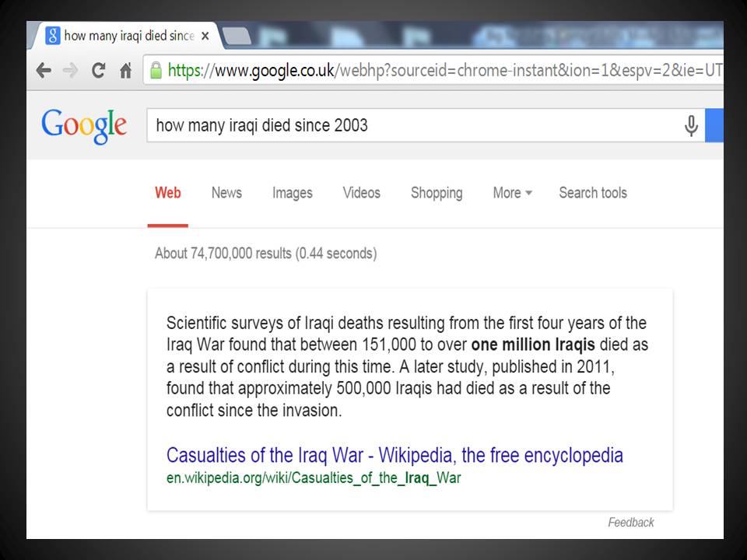The height and width of the screenshot is (560, 747).
Task: Start voice search with the microphone
Action: [x=690, y=126]
